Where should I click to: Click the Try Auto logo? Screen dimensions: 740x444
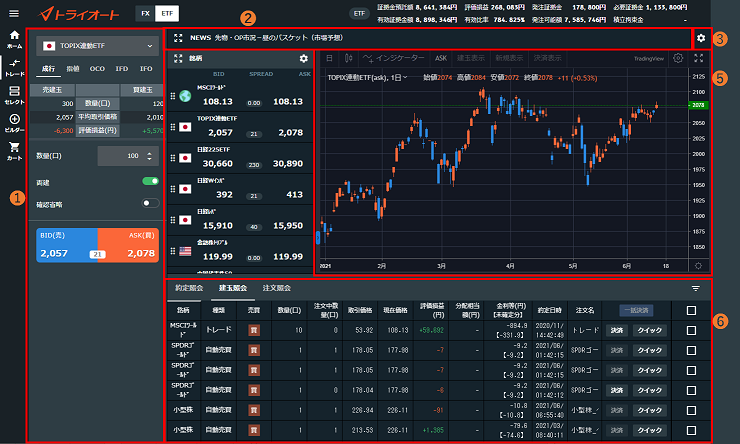79,14
